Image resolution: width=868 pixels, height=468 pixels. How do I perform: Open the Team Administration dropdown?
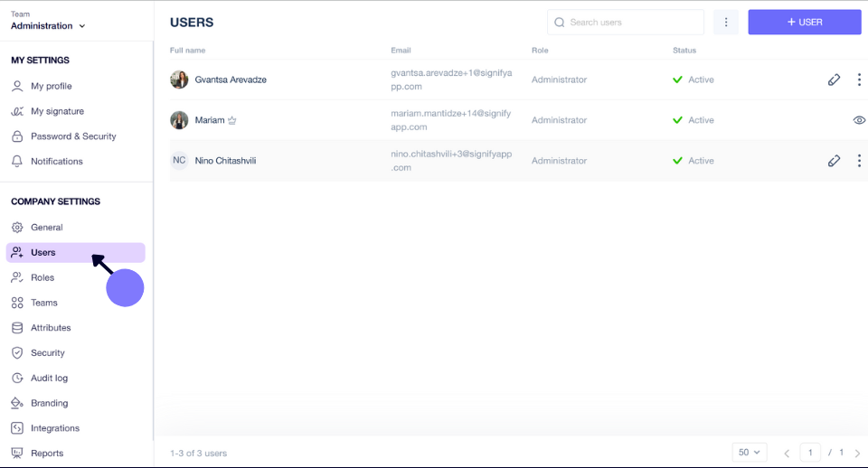pos(48,21)
